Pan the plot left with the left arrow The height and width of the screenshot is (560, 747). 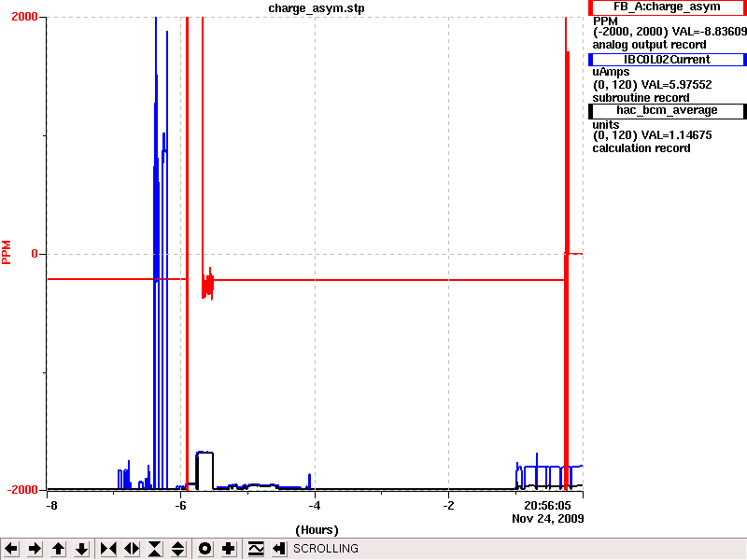point(11,549)
